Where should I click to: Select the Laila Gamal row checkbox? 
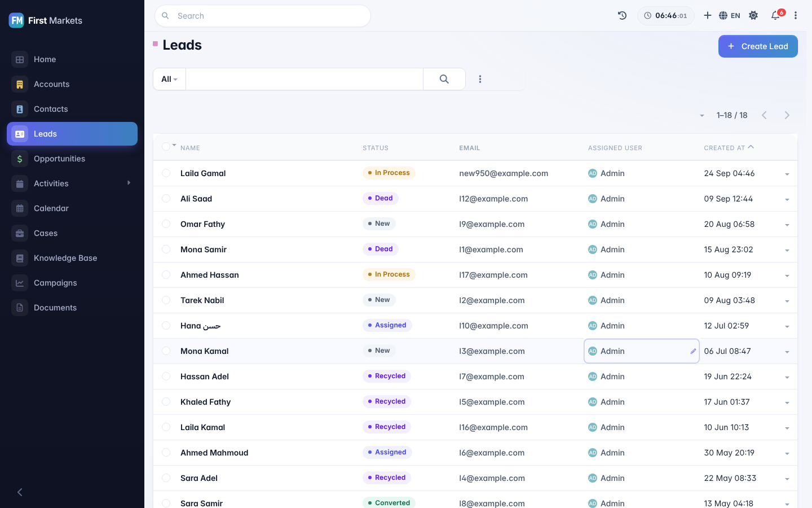(x=166, y=173)
